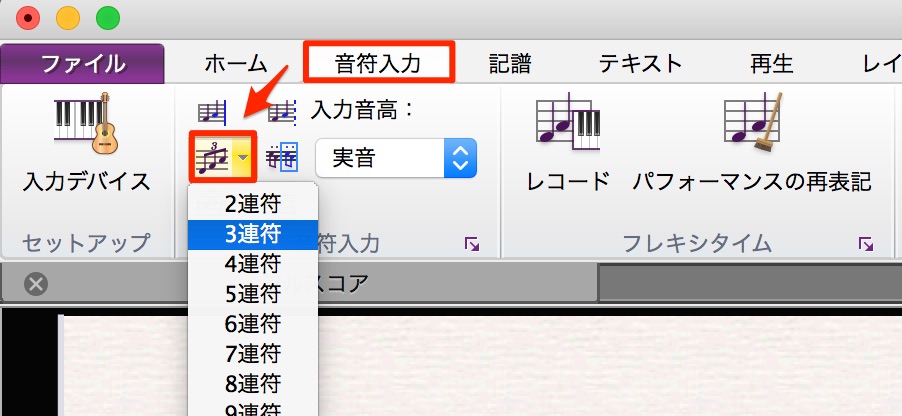Choose 8連符 from the tuplet list
902x416 pixels.
253,384
